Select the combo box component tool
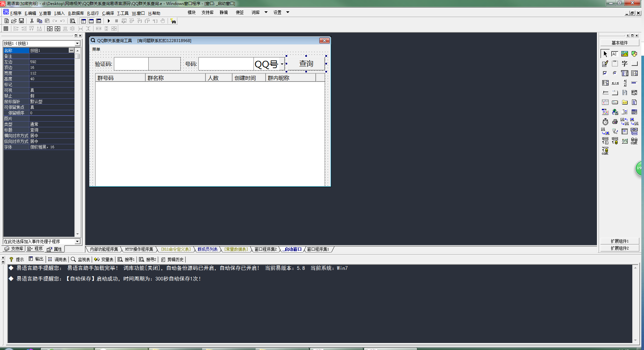 pos(625,73)
